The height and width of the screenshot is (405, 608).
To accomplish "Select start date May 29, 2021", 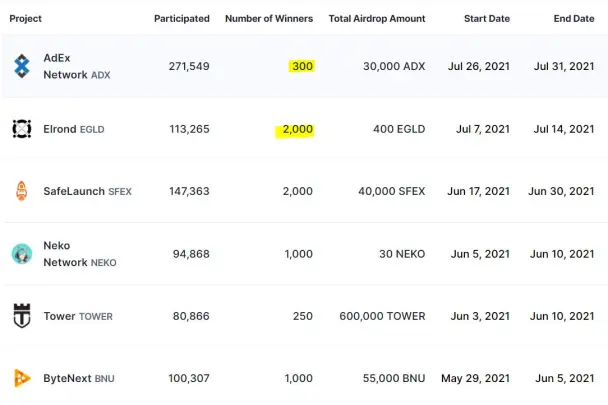I will pyautogui.click(x=475, y=378).
